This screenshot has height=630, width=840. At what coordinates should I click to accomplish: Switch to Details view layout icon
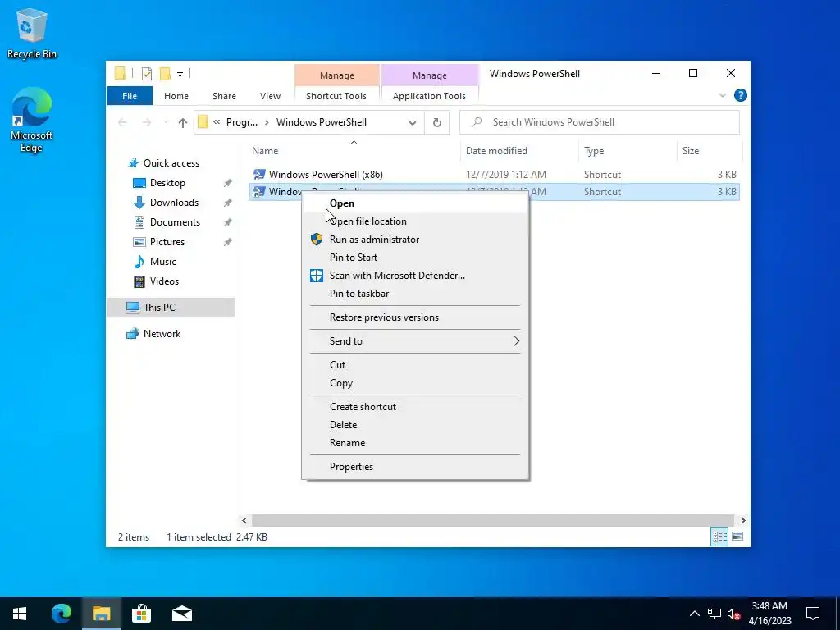click(x=719, y=536)
